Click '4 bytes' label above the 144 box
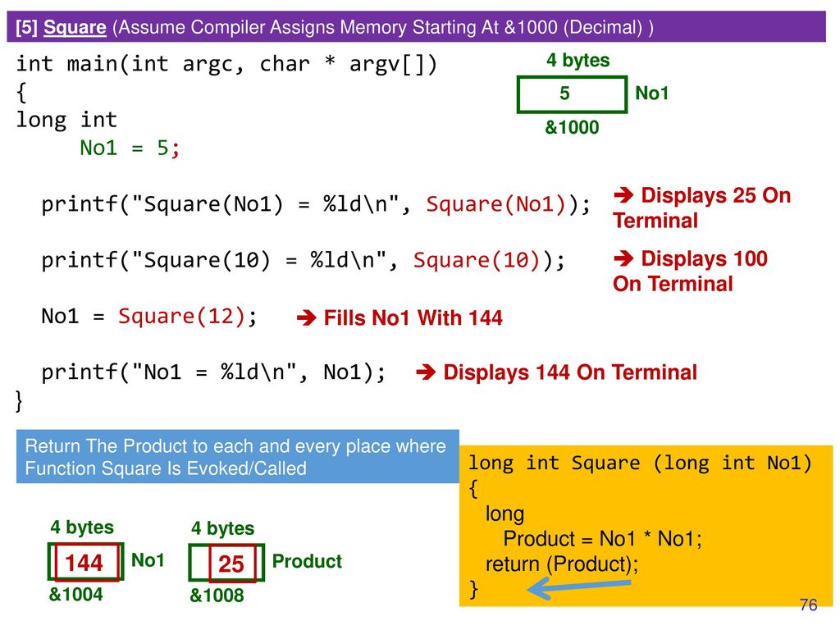Image resolution: width=840 pixels, height=630 pixels. (x=82, y=527)
